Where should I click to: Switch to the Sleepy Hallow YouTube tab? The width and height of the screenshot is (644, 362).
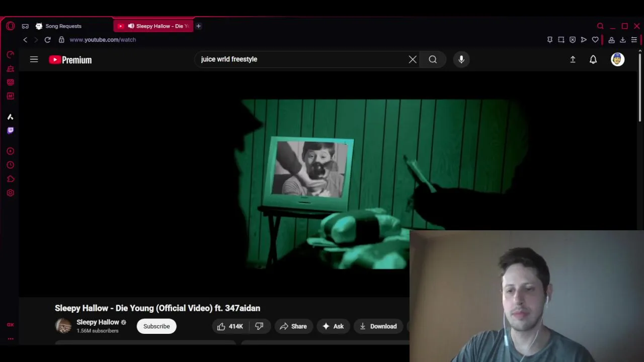pyautogui.click(x=153, y=26)
